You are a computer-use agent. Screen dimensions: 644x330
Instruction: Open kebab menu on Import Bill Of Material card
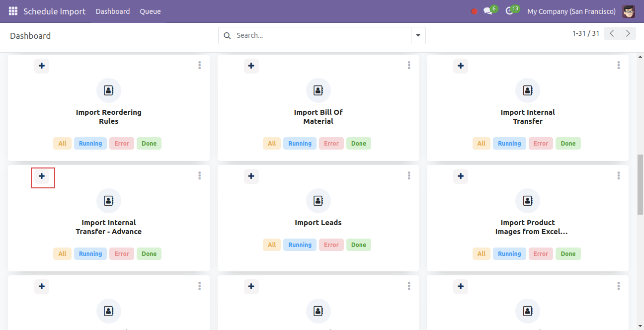[409, 65]
